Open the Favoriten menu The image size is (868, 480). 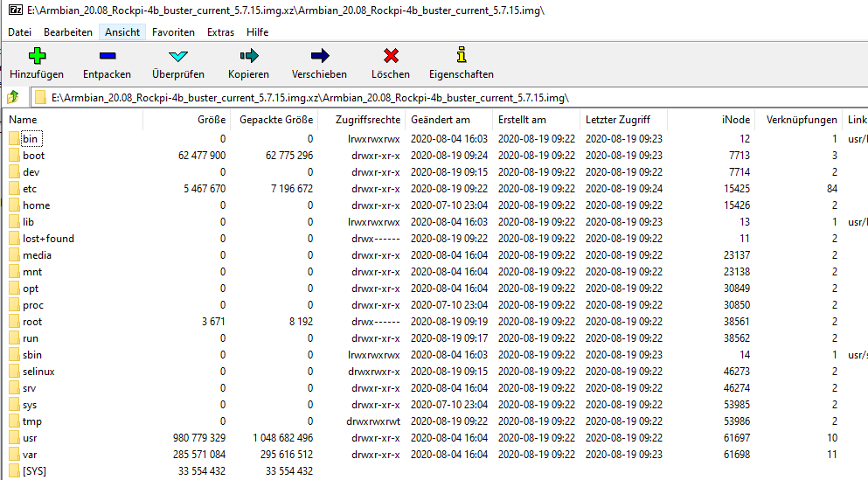(x=173, y=32)
